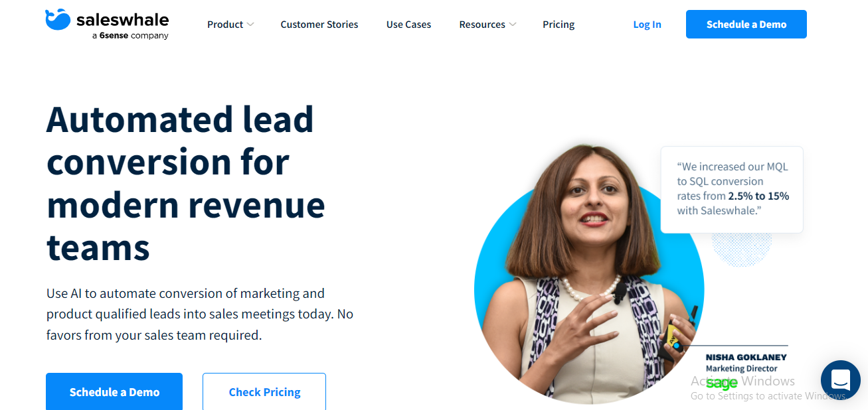This screenshot has width=868, height=410.
Task: Click the saleswhale wordmark text
Action: (123, 20)
